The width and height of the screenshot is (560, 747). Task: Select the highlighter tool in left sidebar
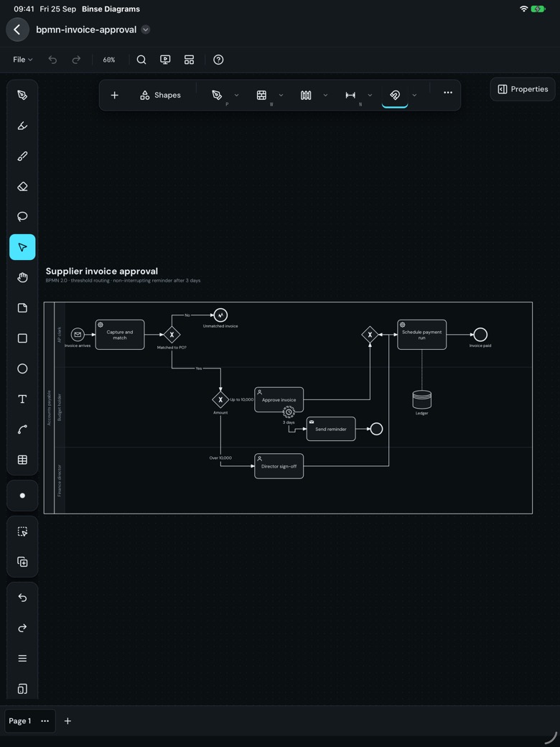[22, 126]
